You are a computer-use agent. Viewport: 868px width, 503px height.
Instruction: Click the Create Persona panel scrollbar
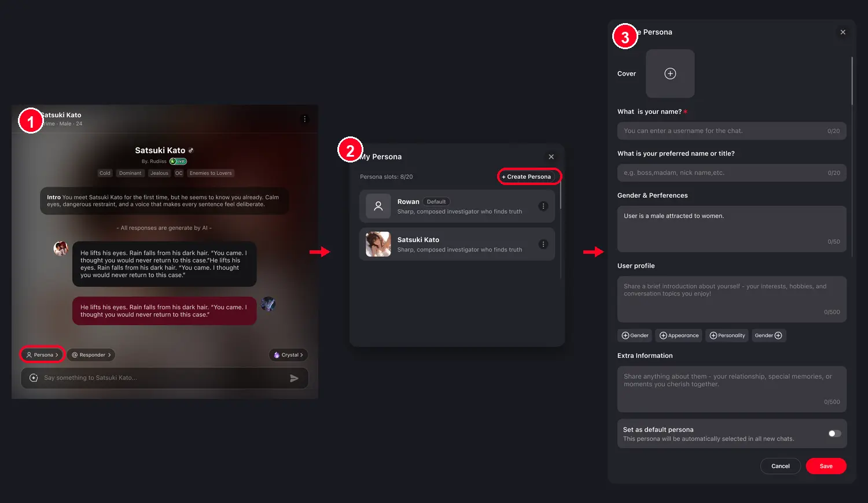tap(852, 81)
